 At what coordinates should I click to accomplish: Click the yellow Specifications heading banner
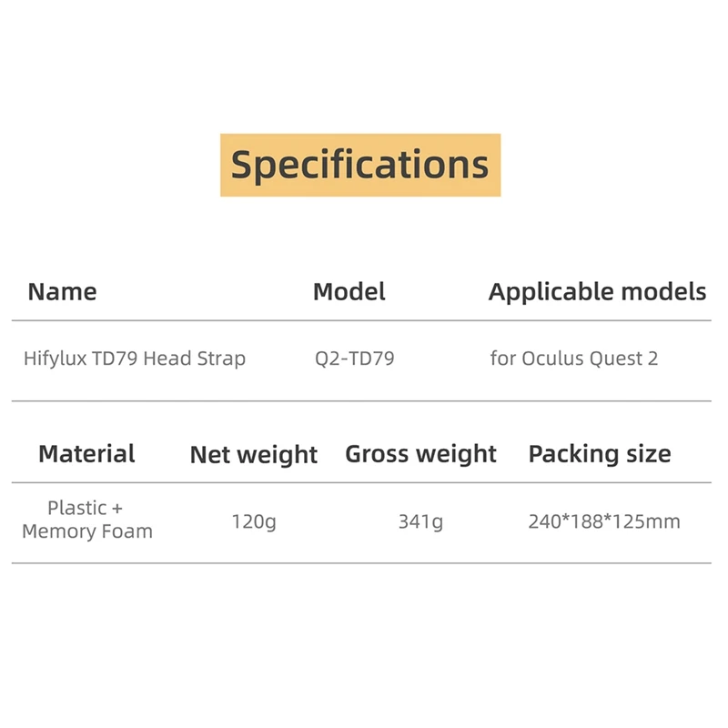tap(360, 165)
